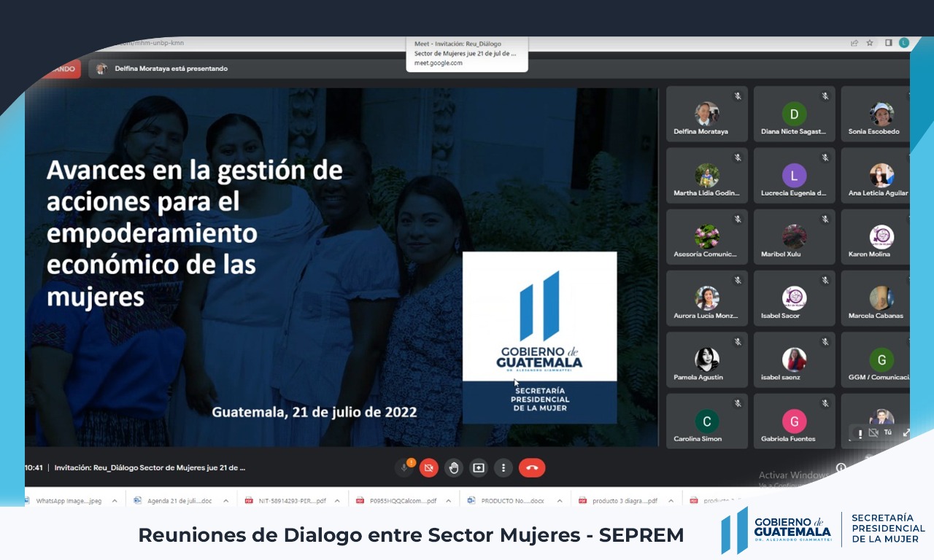Open the P0955HQQCalcom pdf download
This screenshot has height=560, width=934.
(401, 501)
